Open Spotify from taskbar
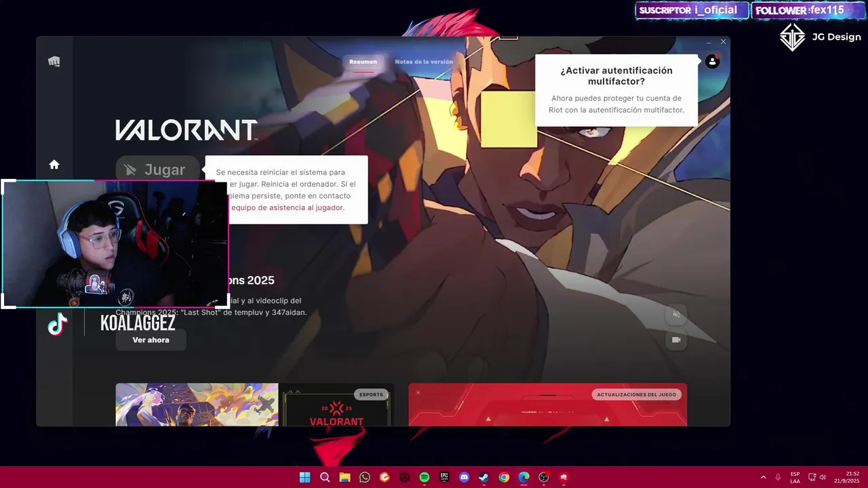 425,477
